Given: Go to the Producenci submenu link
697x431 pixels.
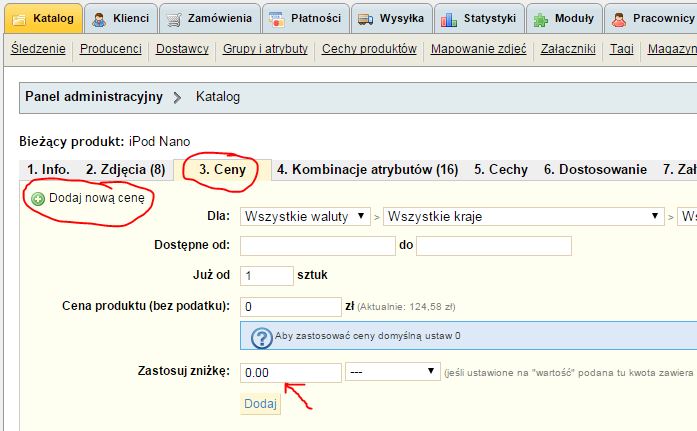Looking at the screenshot, I should [111, 49].
